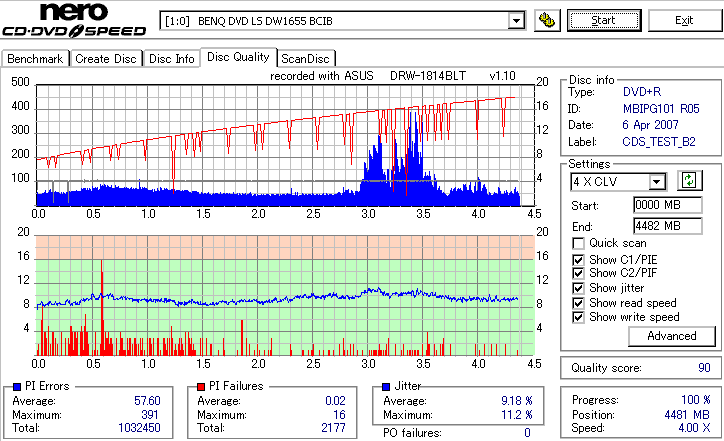Viewport: 724px width, 441px height.
Task: Toggle Show C2/PIF checkbox
Action: (578, 273)
